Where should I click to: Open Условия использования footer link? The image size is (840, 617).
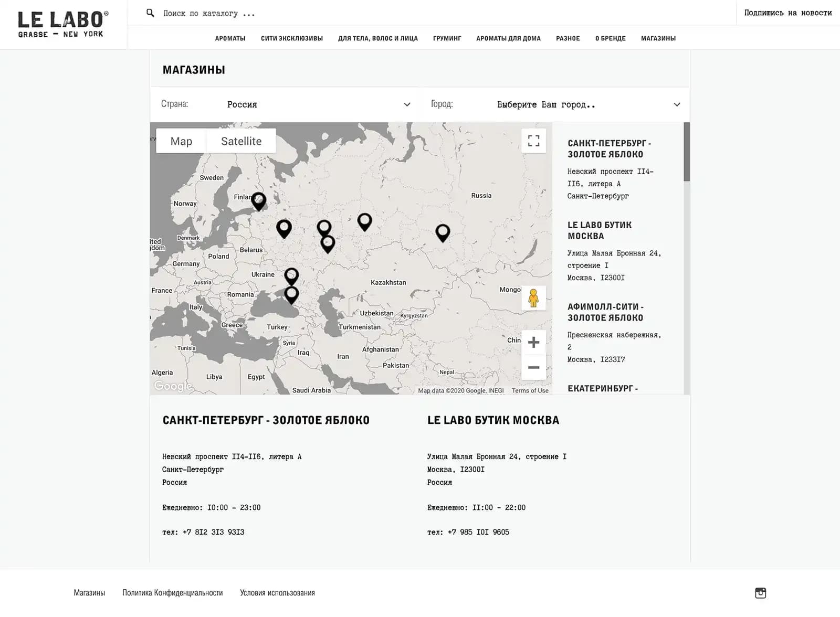(x=277, y=593)
